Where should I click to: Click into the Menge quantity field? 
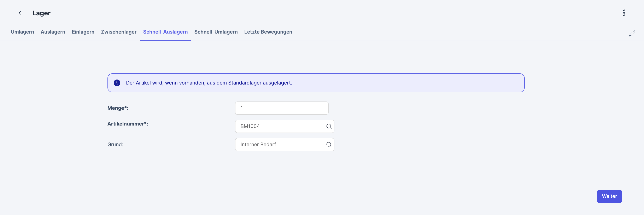coord(281,108)
